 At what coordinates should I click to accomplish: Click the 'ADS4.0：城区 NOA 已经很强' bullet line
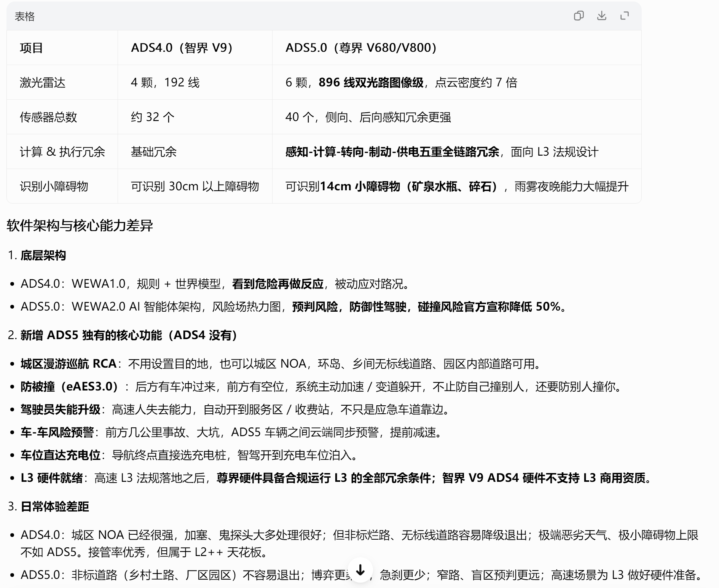point(359,543)
